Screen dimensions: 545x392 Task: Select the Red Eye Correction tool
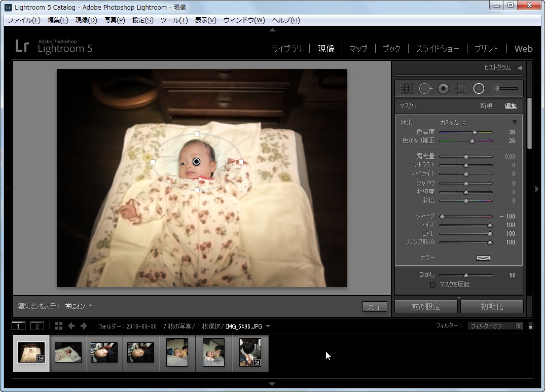pyautogui.click(x=444, y=89)
